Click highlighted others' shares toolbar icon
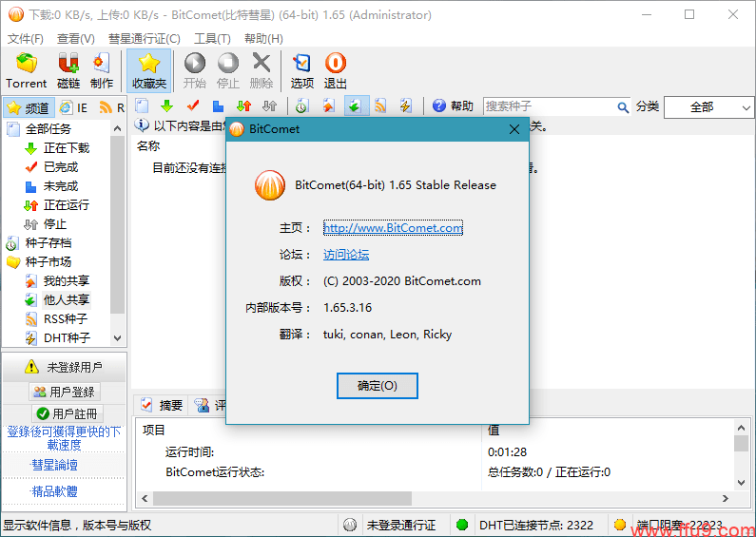Screen dimensions: 756x537 (x=356, y=106)
